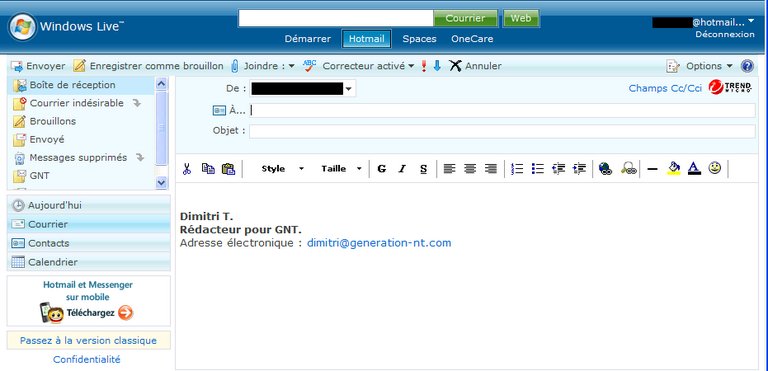Click the Trend Micro logo
Image resolution: width=768 pixels, height=371 pixels.
730,87
